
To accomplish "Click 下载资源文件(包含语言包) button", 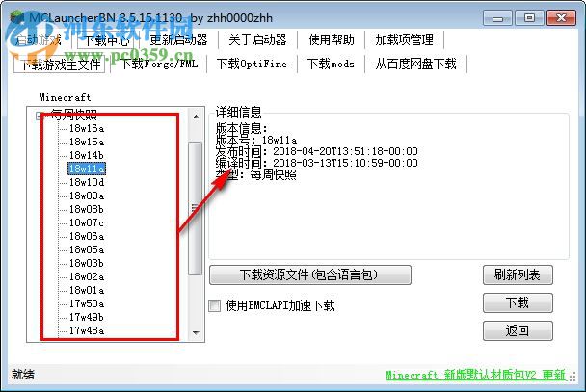I will (310, 275).
